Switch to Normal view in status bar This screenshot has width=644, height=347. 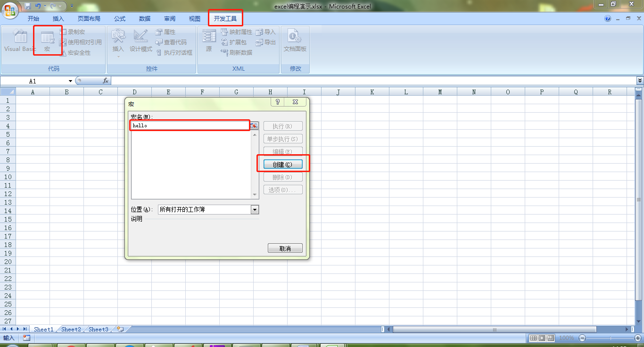533,338
